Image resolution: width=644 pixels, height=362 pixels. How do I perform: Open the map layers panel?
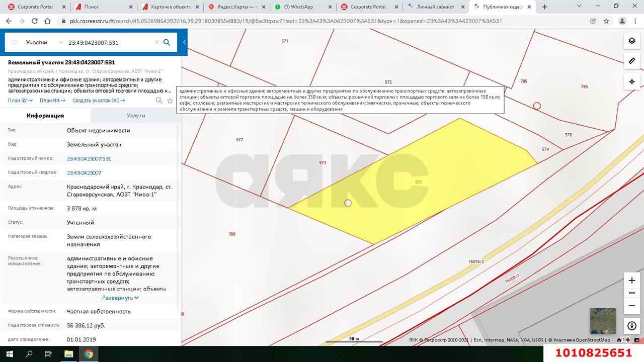(632, 41)
